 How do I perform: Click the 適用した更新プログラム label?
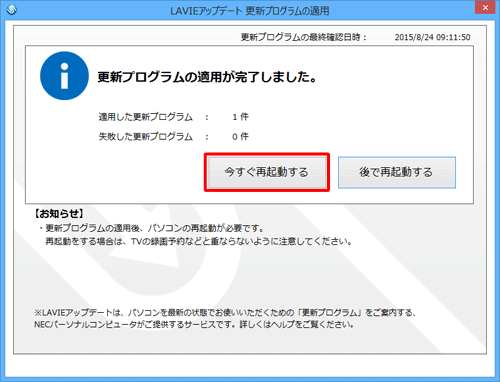click(x=146, y=117)
